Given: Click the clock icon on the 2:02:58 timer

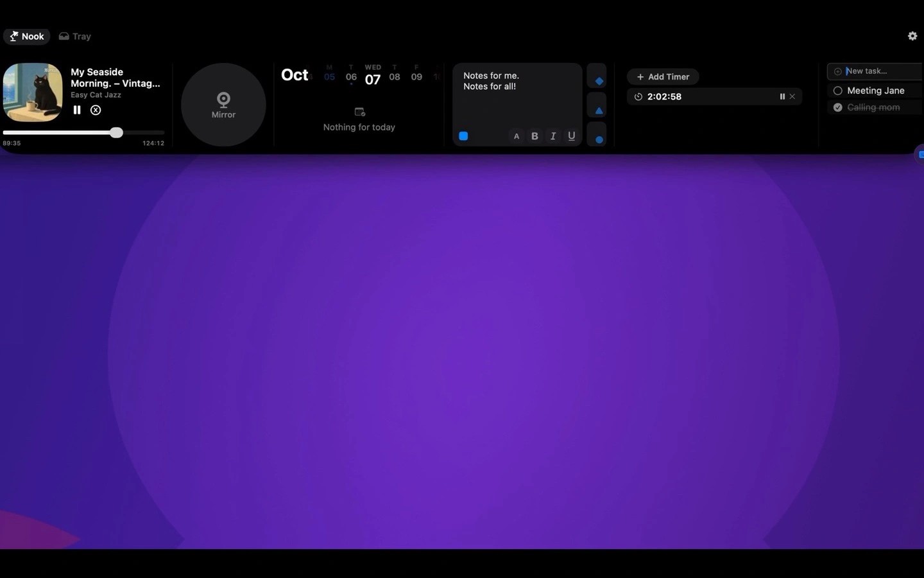Looking at the screenshot, I should pos(638,96).
